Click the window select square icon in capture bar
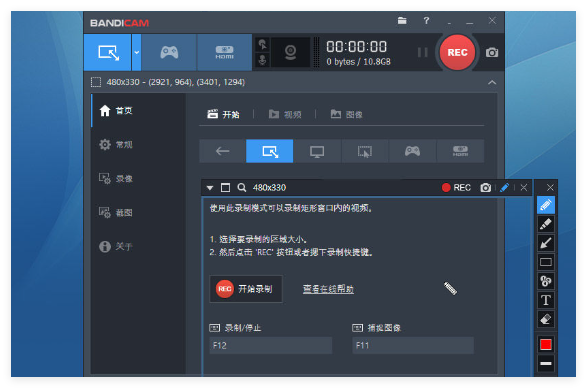The width and height of the screenshot is (587, 388). coord(225,188)
